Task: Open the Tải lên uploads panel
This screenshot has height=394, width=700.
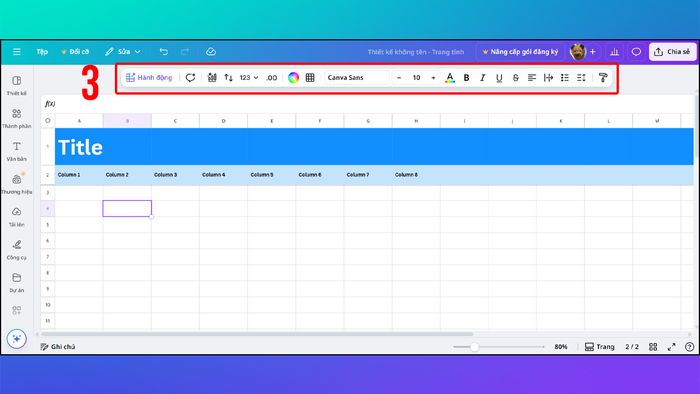Action: click(17, 217)
